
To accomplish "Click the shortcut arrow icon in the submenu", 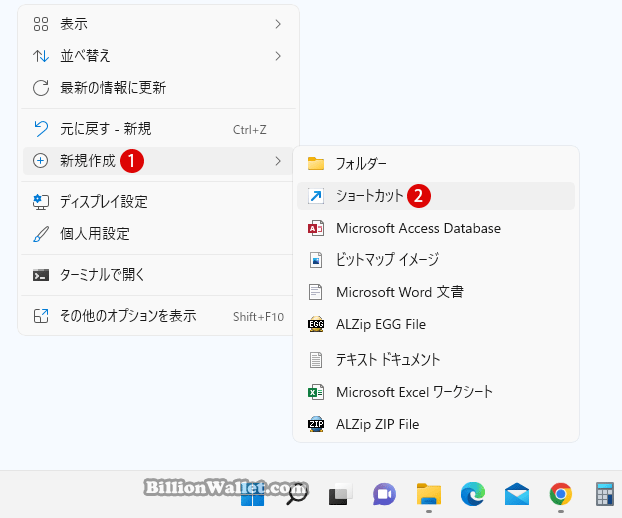I will click(316, 196).
